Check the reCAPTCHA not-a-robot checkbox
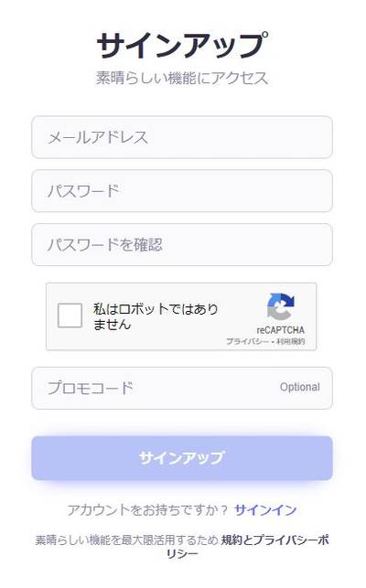 click(70, 315)
